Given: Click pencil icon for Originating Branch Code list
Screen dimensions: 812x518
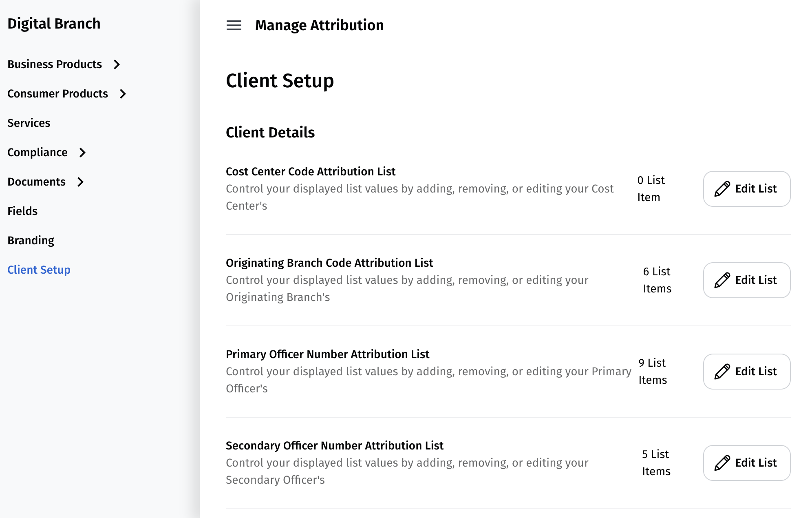Looking at the screenshot, I should point(722,280).
